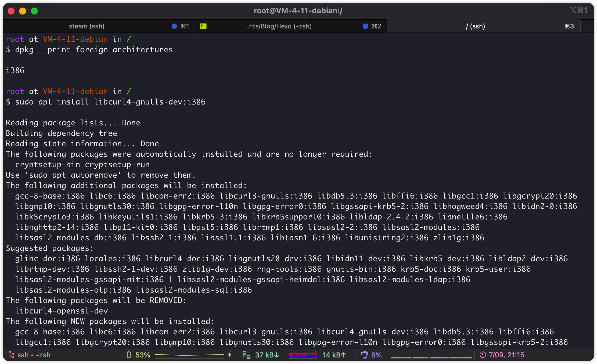Switch to the steam (ssh) tab
This screenshot has width=597, height=364.
pos(87,26)
